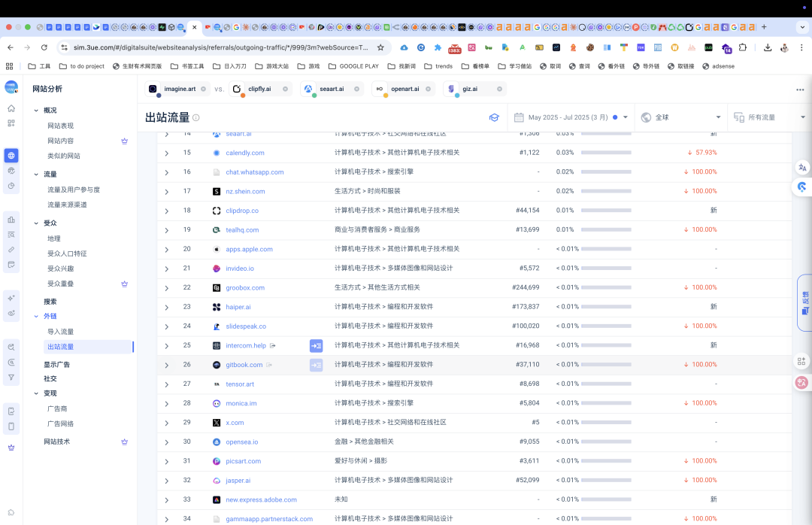Expand row 18 clipdrop.co details
The image size is (812, 525).
(166, 211)
